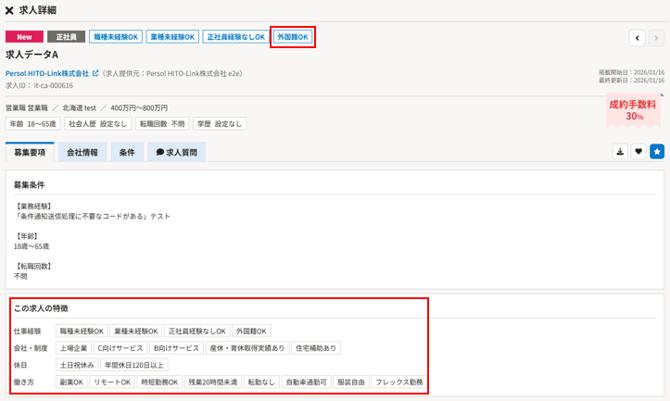670x401 pixels.
Task: Close the 求人詳細 panel with the X icon
Action: coord(9,10)
